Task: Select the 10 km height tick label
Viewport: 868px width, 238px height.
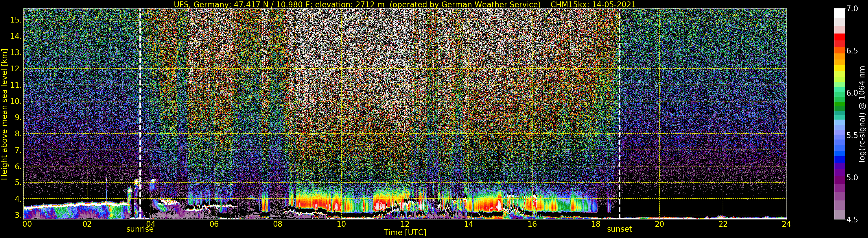Action: click(x=16, y=101)
